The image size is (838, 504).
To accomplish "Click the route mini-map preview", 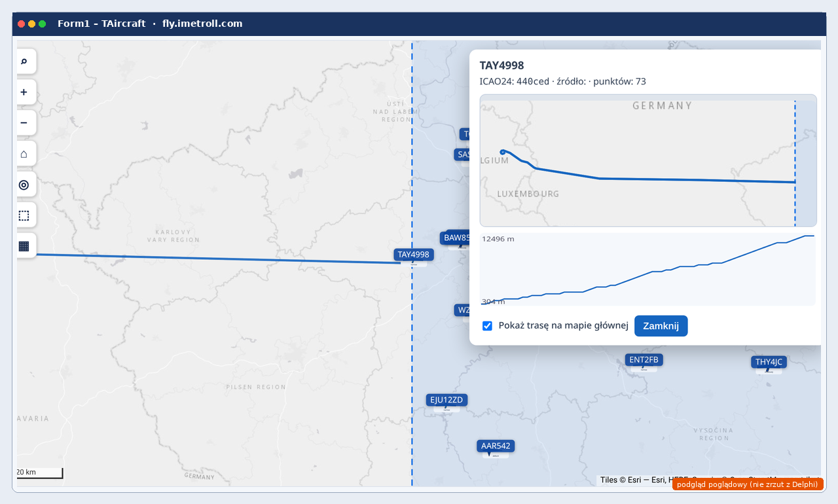I will [x=648, y=160].
